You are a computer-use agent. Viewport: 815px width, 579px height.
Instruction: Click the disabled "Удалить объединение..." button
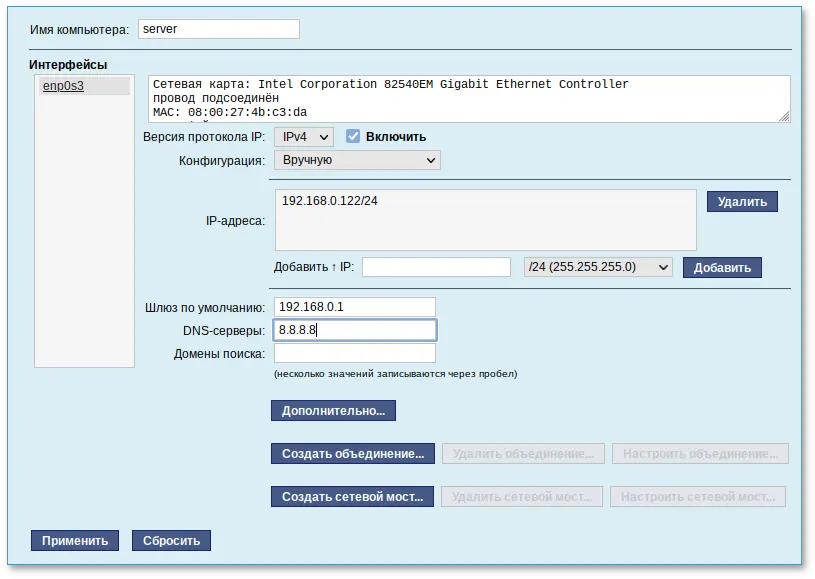point(521,453)
